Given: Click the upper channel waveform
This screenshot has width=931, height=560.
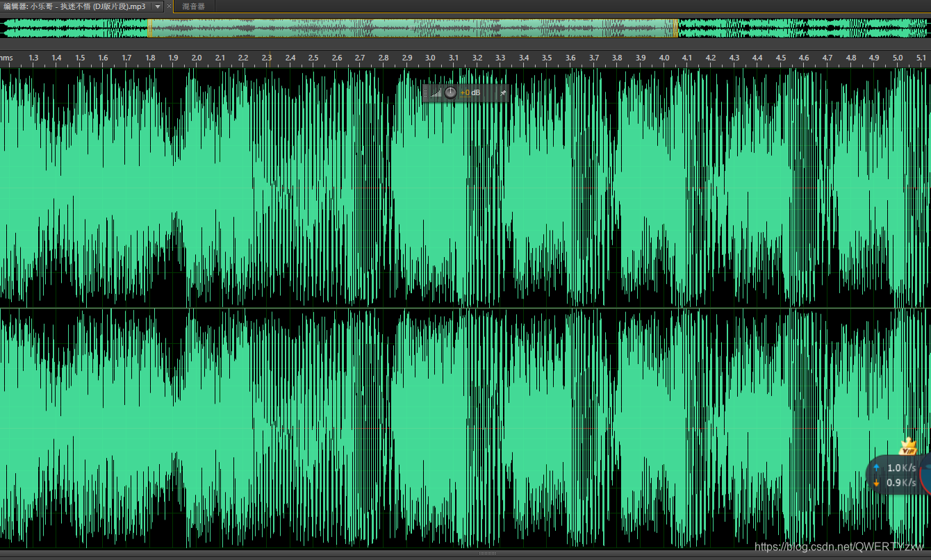Looking at the screenshot, I should pos(465,188).
